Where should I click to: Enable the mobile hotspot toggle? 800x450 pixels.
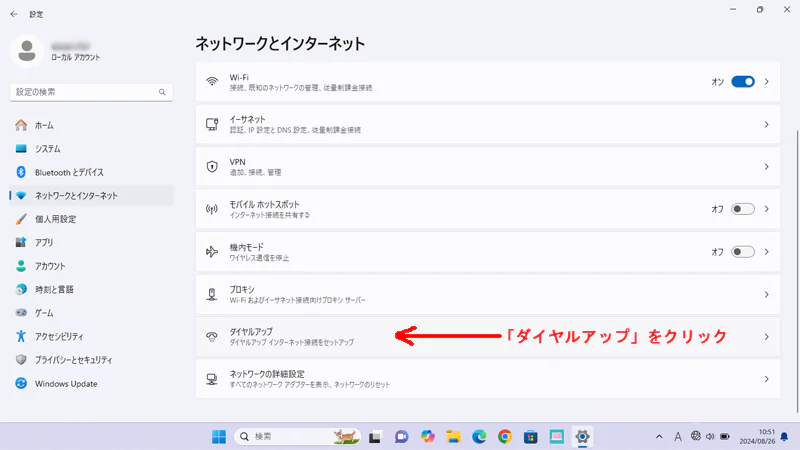[x=743, y=209]
